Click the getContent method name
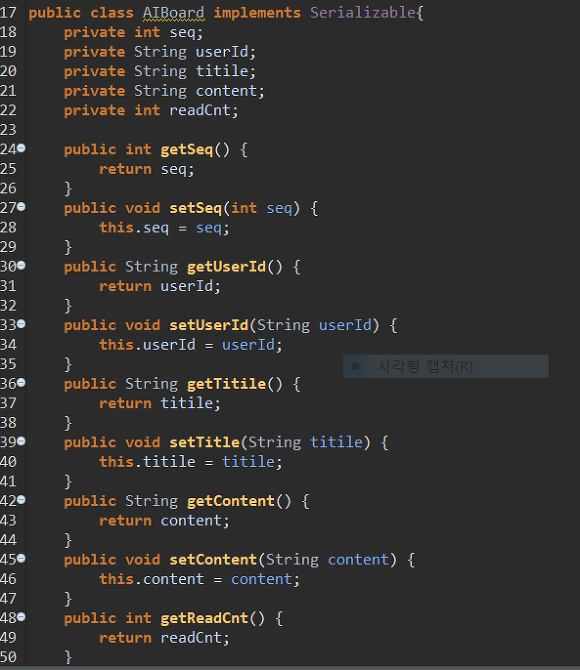The width and height of the screenshot is (580, 670). [231, 501]
